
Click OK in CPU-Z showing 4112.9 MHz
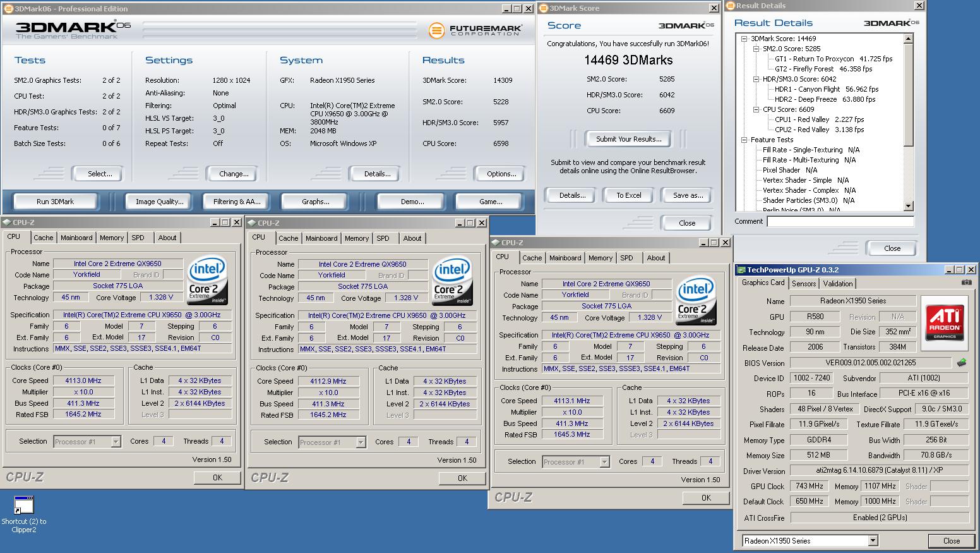462,478
